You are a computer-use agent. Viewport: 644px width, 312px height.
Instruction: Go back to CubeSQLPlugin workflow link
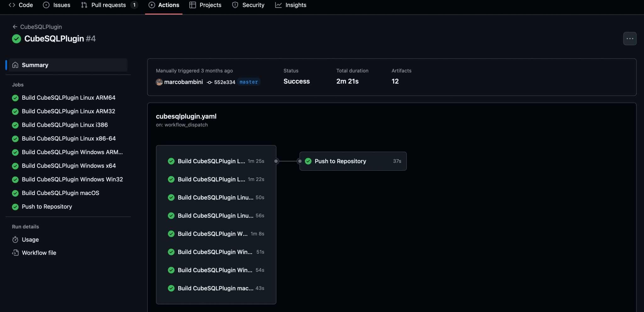pyautogui.click(x=41, y=27)
